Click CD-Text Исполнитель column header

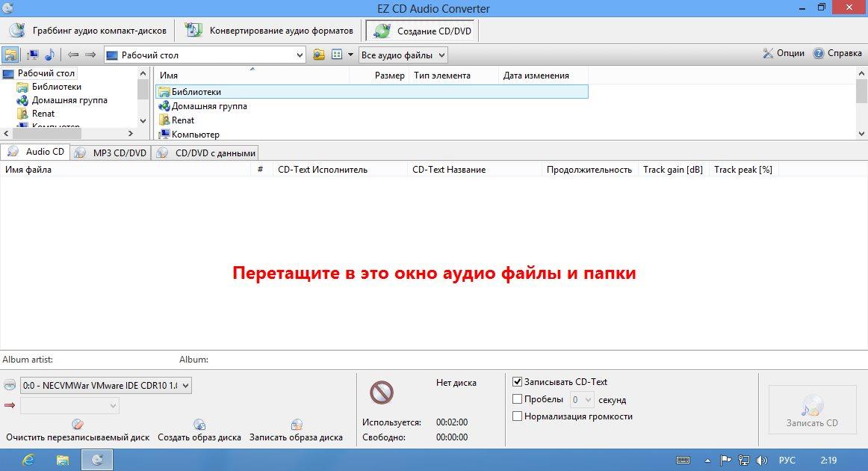(340, 170)
